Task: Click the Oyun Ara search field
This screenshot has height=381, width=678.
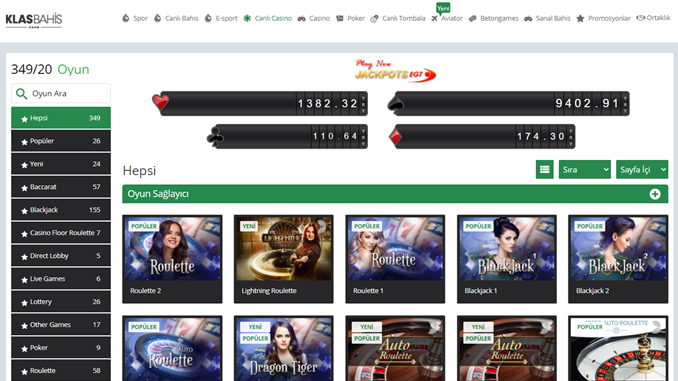Action: pos(61,93)
